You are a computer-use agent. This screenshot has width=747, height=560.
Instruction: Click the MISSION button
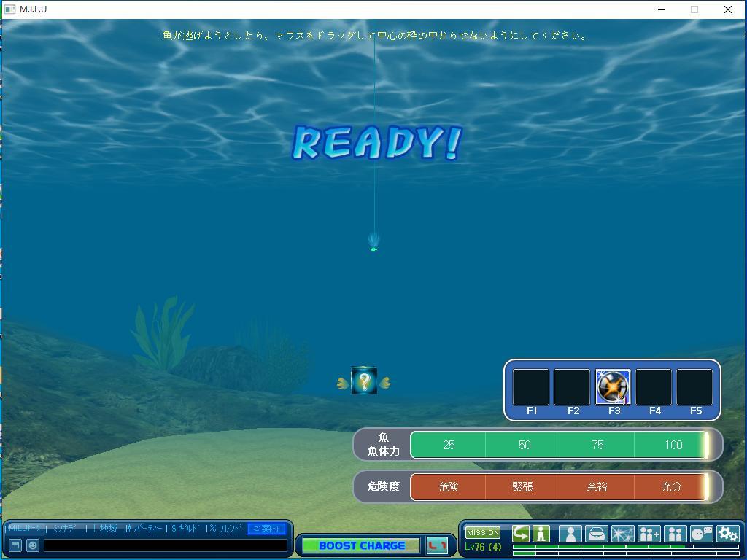point(483,532)
